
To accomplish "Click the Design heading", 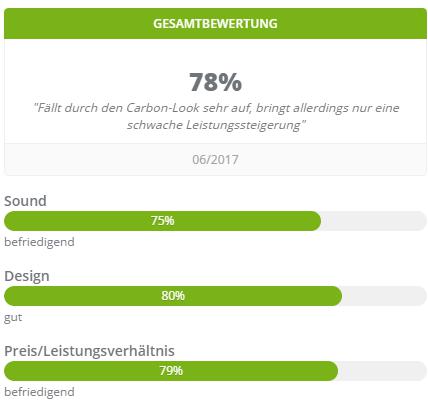I will pyautogui.click(x=27, y=276).
